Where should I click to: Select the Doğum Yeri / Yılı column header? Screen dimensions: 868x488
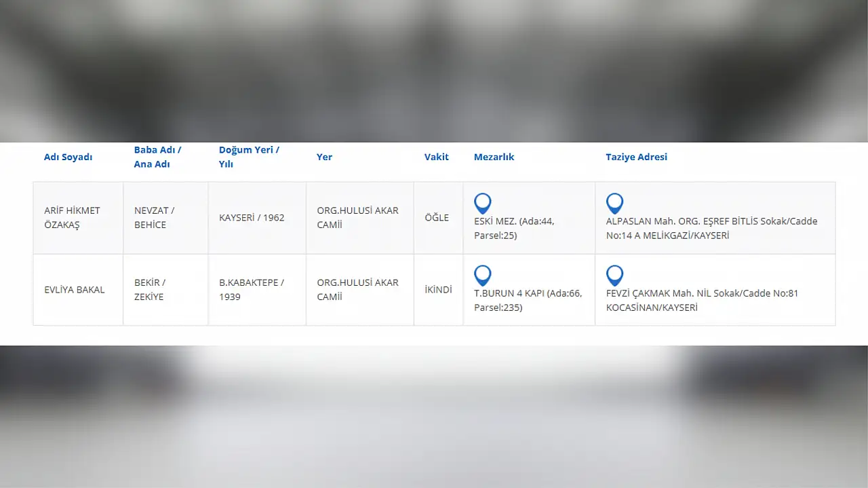point(249,157)
